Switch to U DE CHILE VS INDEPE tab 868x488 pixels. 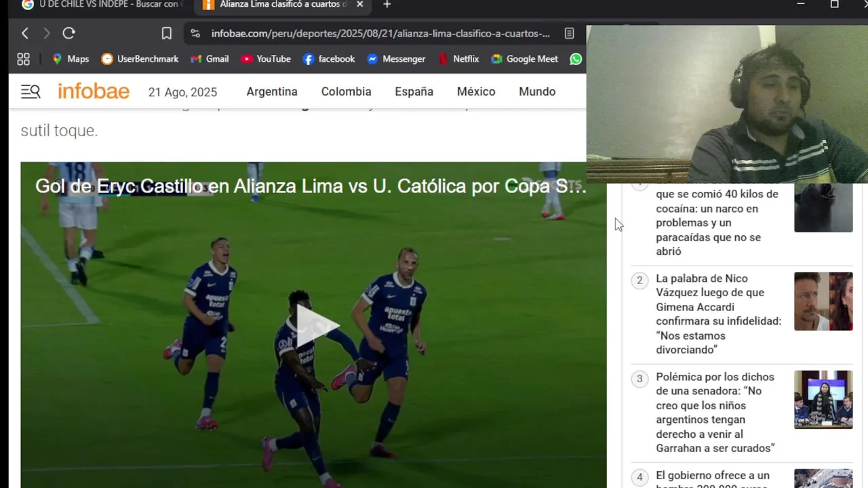[x=102, y=5]
